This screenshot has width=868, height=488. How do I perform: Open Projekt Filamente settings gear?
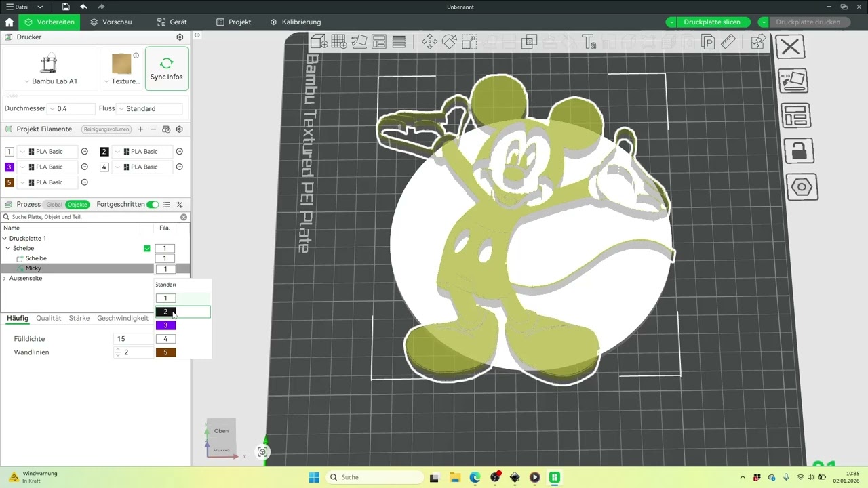pos(180,129)
